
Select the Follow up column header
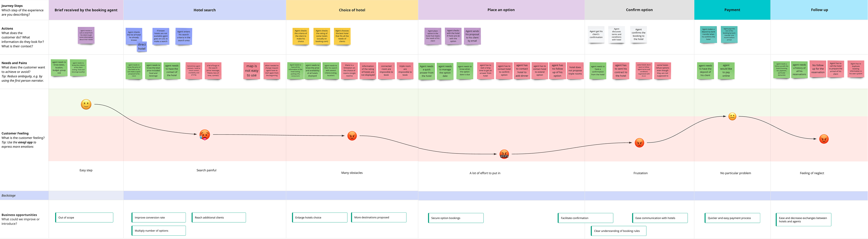[819, 10]
